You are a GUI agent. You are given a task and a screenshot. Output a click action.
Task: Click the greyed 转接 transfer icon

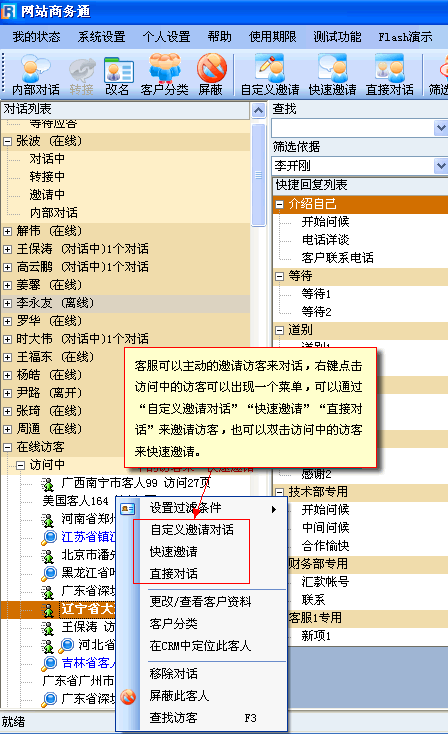point(81,75)
